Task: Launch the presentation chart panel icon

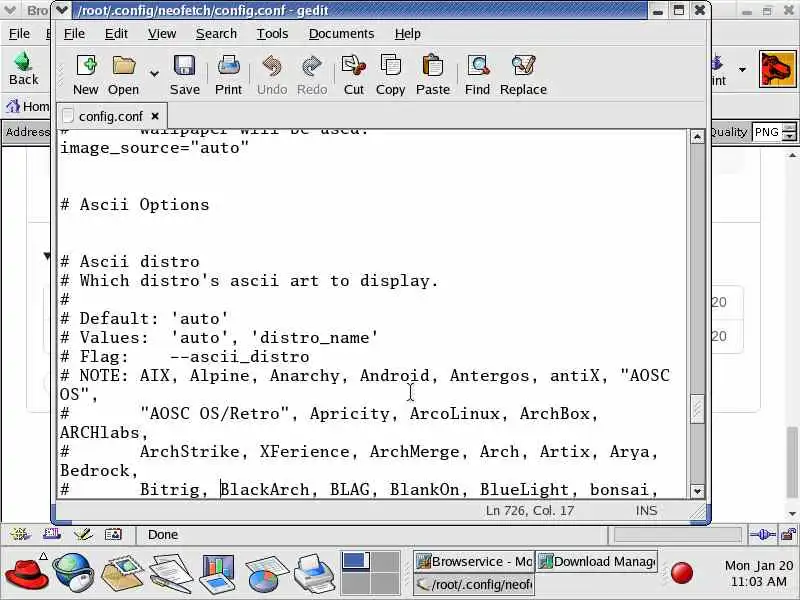Action: pyautogui.click(x=218, y=573)
